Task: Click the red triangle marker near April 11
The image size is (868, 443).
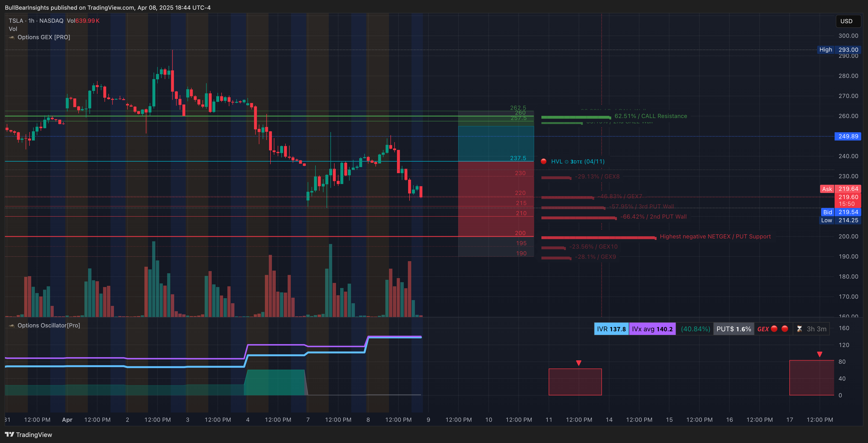Action: tap(579, 363)
